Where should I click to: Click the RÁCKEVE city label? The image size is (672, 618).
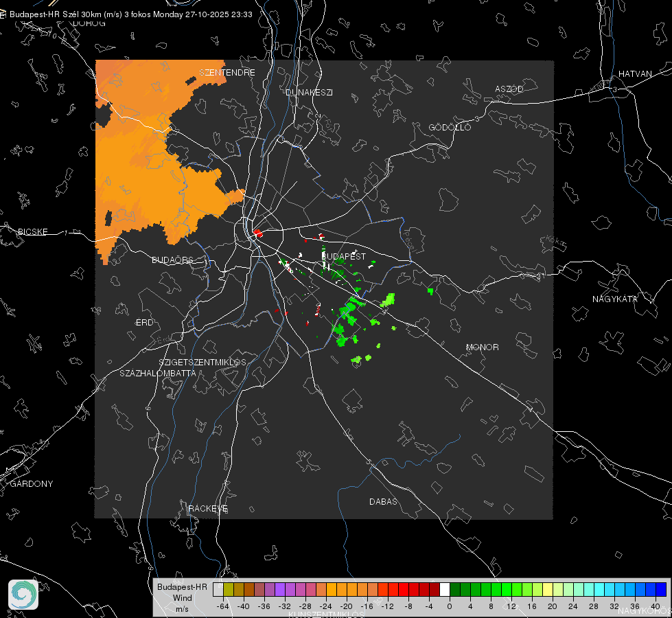tap(208, 508)
